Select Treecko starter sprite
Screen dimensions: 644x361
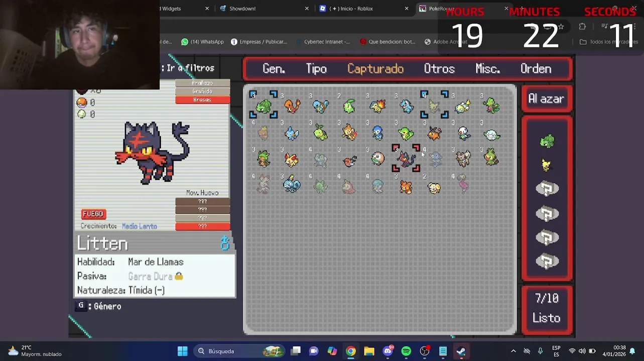(491, 106)
